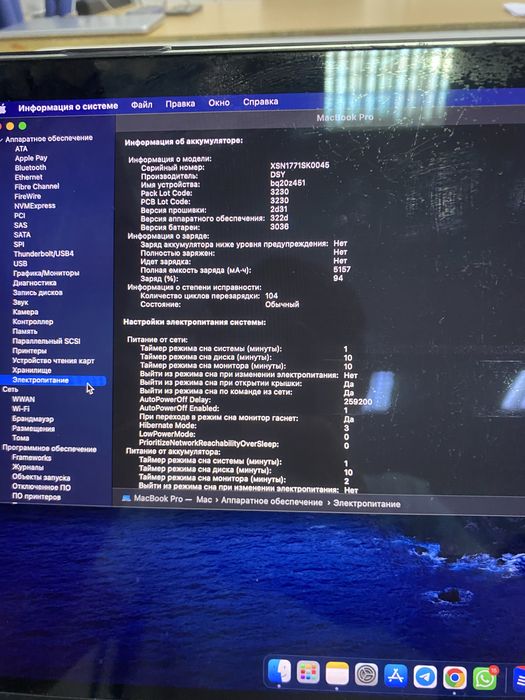Select Ethernet in the sidebar
525x700 pixels.
point(29,177)
